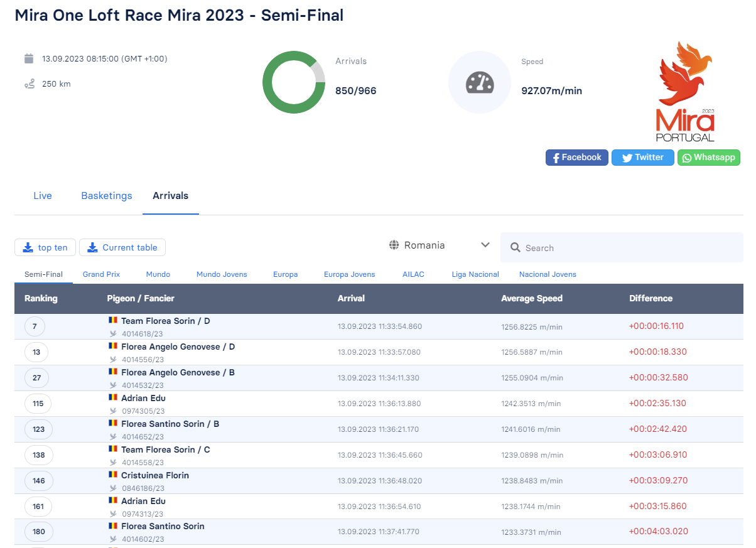Click the distance route icon beside 250 km
Viewport: 756px width, 548px height.
coord(29,83)
